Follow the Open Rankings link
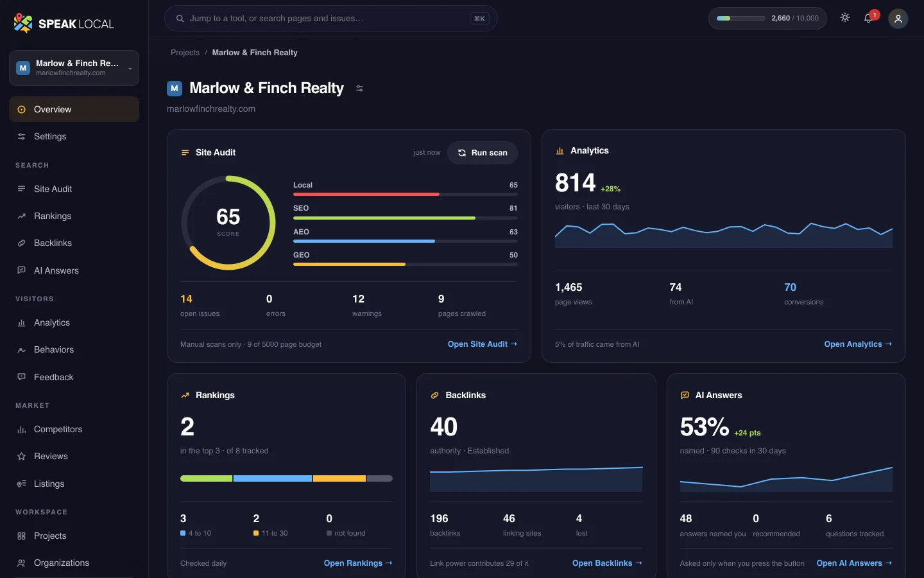 point(358,563)
